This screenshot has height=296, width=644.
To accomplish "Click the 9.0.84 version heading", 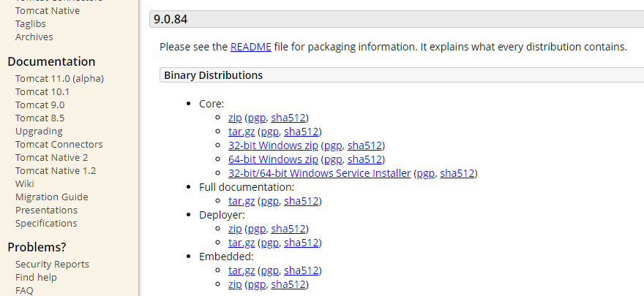I will click(x=171, y=19).
